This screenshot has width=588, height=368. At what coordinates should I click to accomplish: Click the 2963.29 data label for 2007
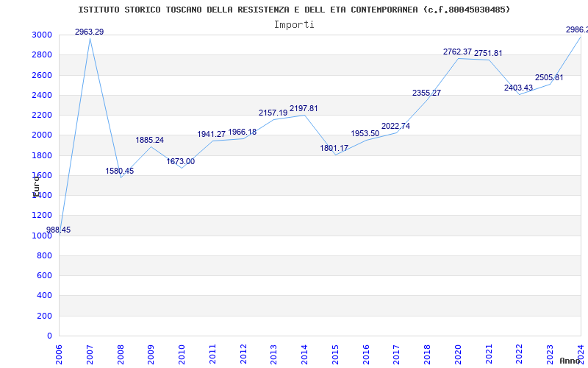point(89,32)
